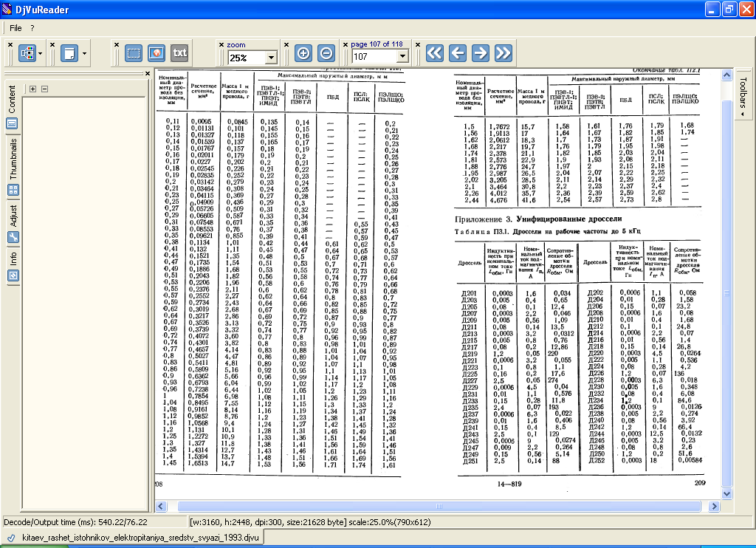Expand all content tree nodes plus
The width and height of the screenshot is (756, 548).
(32, 89)
